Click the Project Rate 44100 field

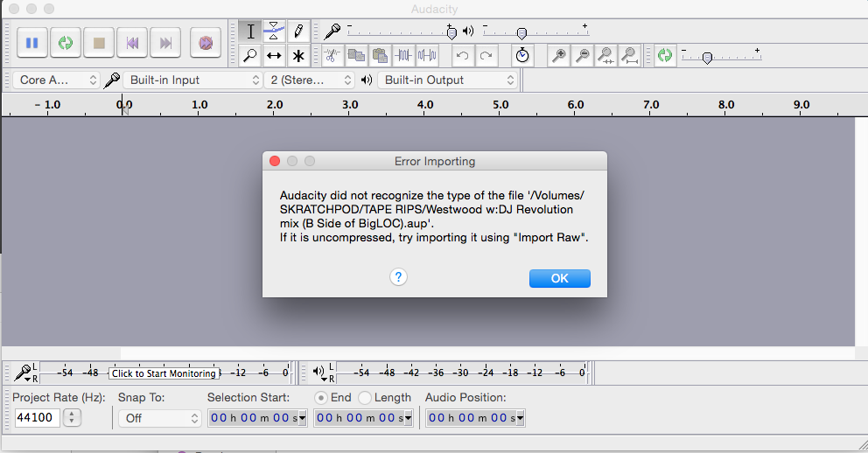[x=37, y=418]
